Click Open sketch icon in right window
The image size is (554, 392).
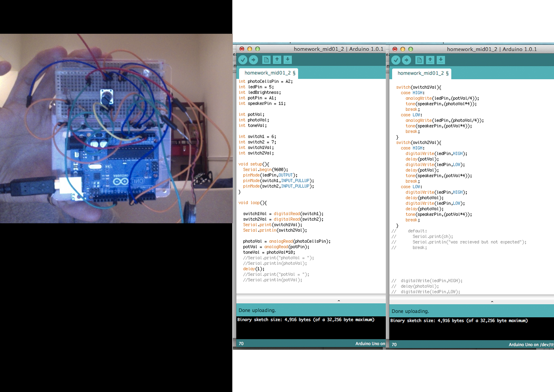tap(430, 60)
